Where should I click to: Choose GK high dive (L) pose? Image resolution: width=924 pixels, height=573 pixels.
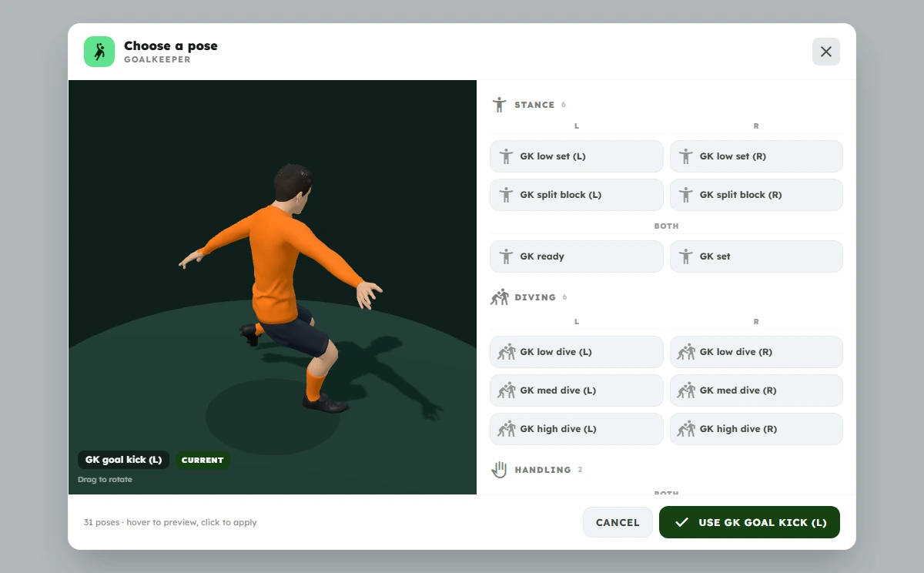(577, 429)
